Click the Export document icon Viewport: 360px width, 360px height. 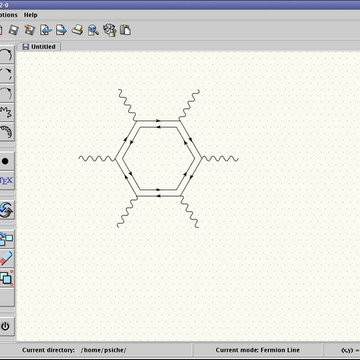pyautogui.click(x=61, y=30)
